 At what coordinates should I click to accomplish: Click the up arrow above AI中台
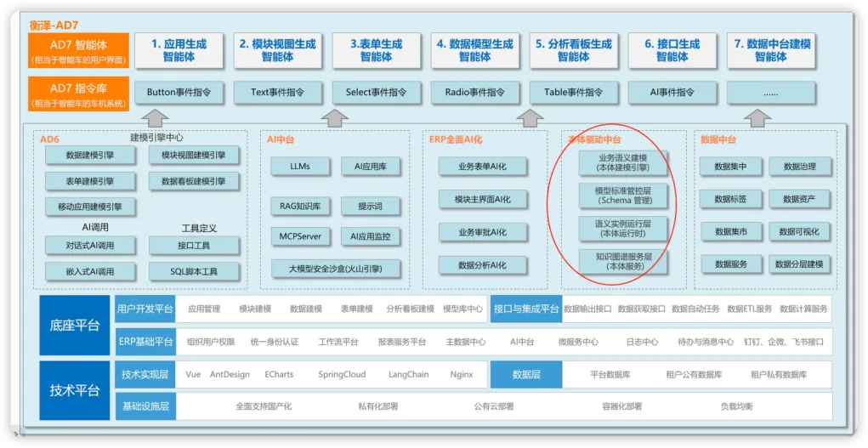[334, 117]
